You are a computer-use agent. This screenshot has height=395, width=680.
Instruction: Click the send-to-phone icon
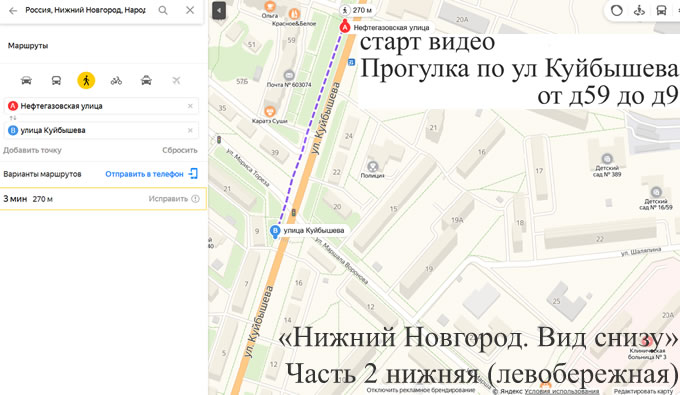[x=193, y=174]
